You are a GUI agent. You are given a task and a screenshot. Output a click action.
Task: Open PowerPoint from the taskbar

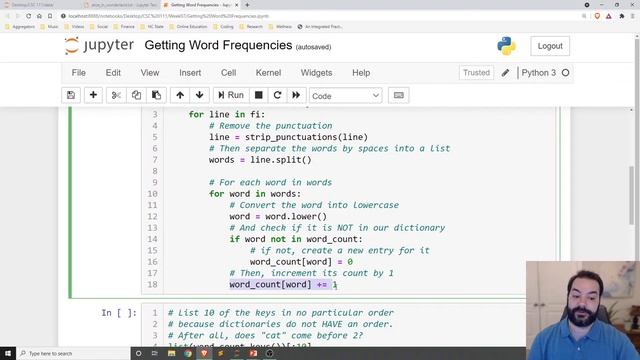(253, 353)
